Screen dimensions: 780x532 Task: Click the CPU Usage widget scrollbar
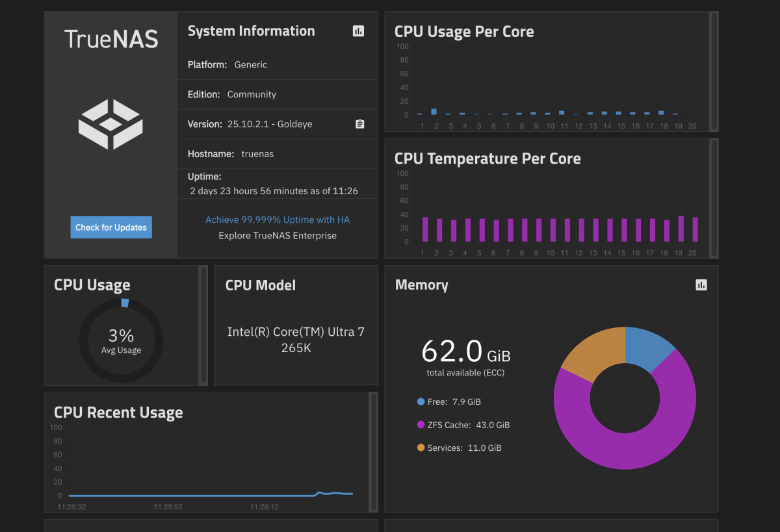pos(203,325)
